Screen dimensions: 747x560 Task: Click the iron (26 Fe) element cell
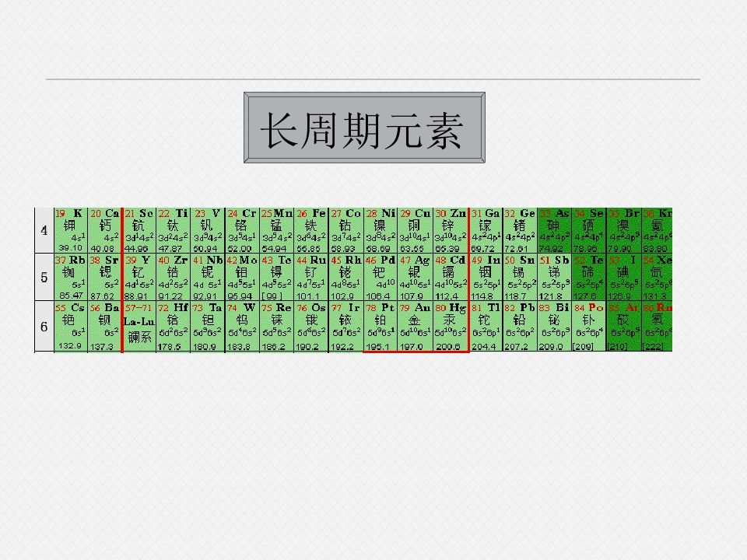(x=310, y=230)
